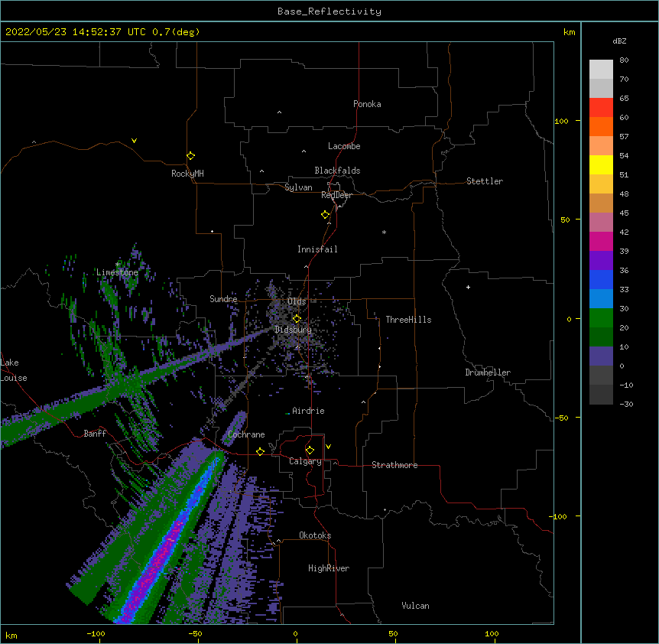Viewport: 659px width, 644px height.
Task: Click the Sylvan town label
Action: (x=298, y=187)
